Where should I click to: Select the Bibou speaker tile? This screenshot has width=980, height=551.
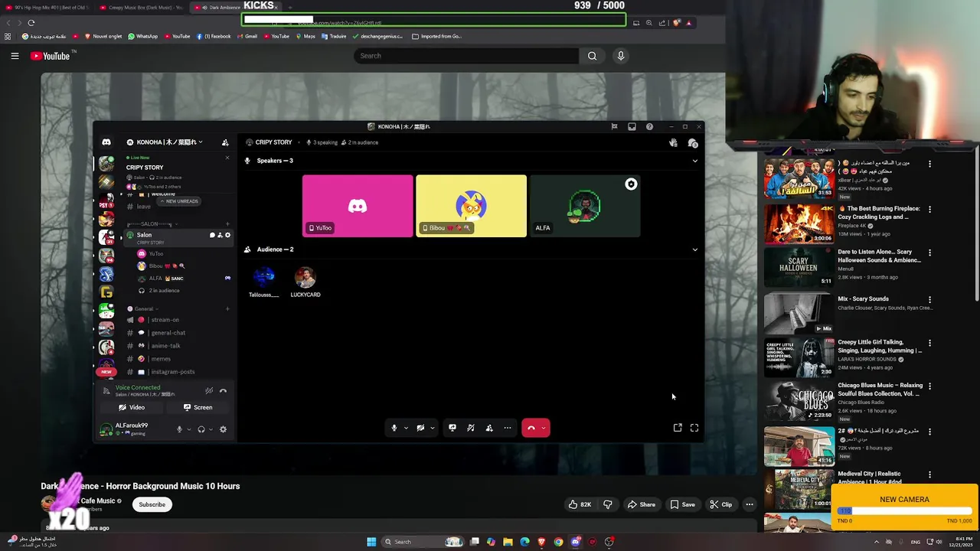[x=471, y=206]
